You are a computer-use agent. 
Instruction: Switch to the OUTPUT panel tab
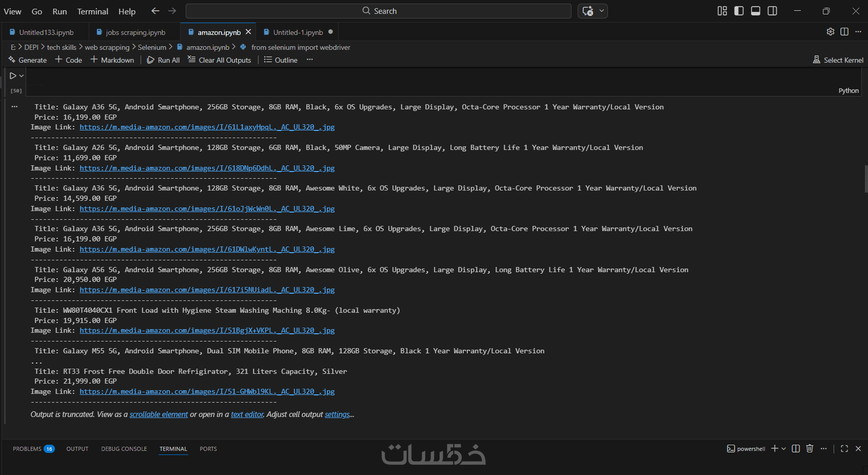click(x=77, y=449)
